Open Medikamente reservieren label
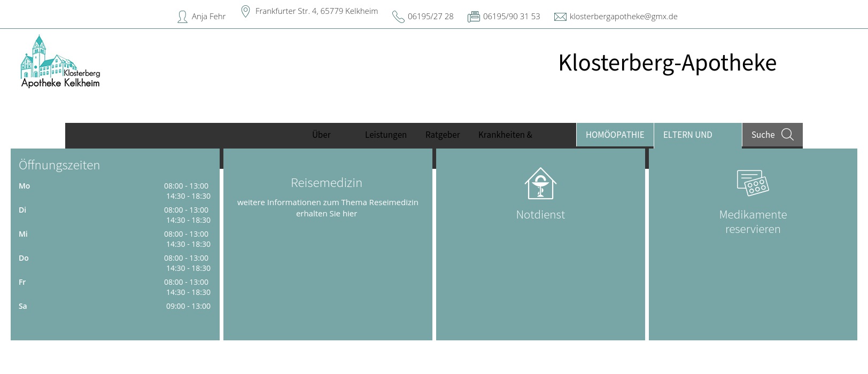Viewport: 868px width, 374px height. (x=753, y=222)
